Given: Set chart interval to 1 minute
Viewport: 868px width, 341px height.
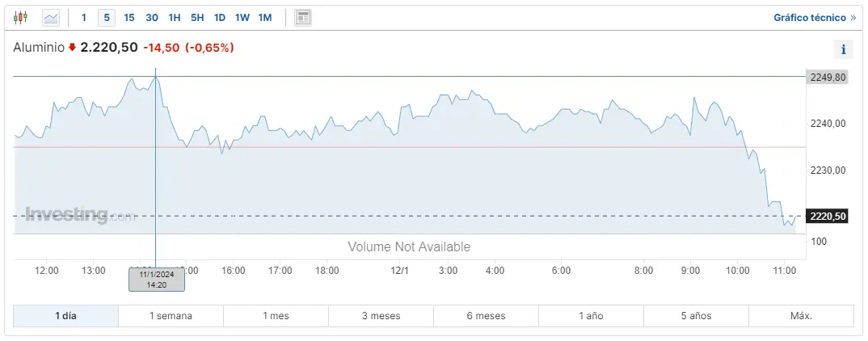Looking at the screenshot, I should click(x=84, y=17).
